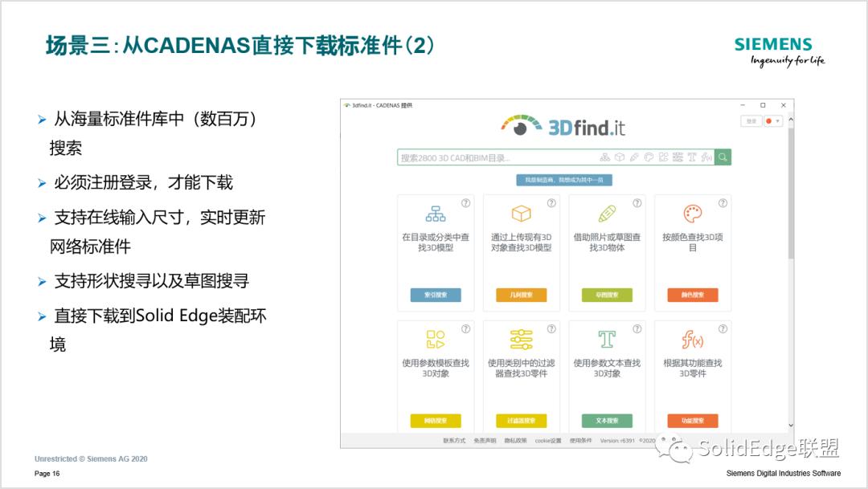Screen dimensions: 868x489
Task: Click the 登录 login button
Action: tap(751, 121)
